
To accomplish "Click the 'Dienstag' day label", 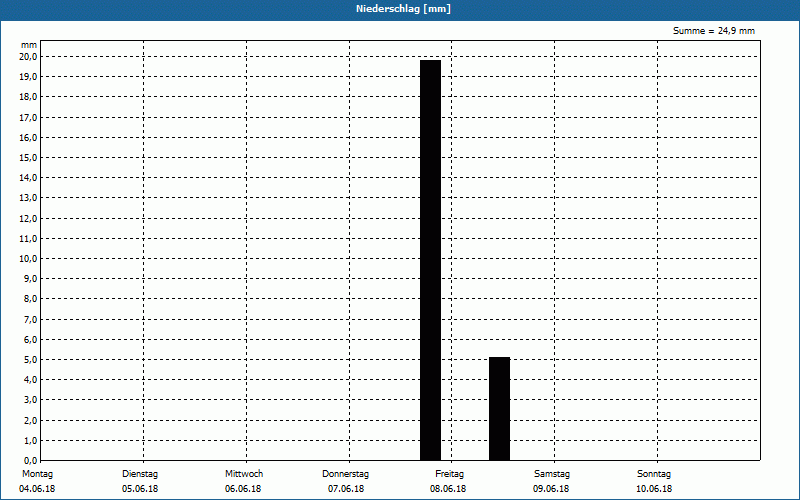I will click(140, 474).
